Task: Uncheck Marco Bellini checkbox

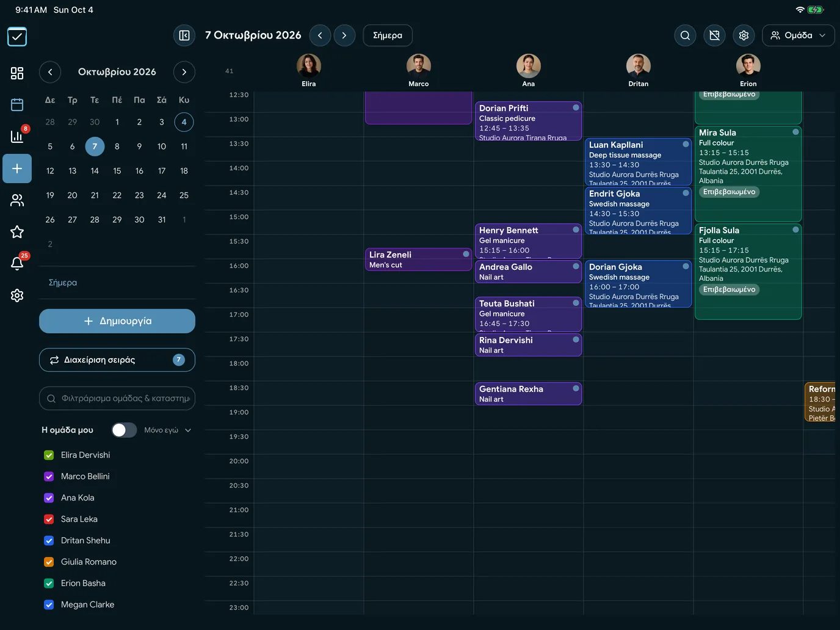Action: pyautogui.click(x=49, y=477)
